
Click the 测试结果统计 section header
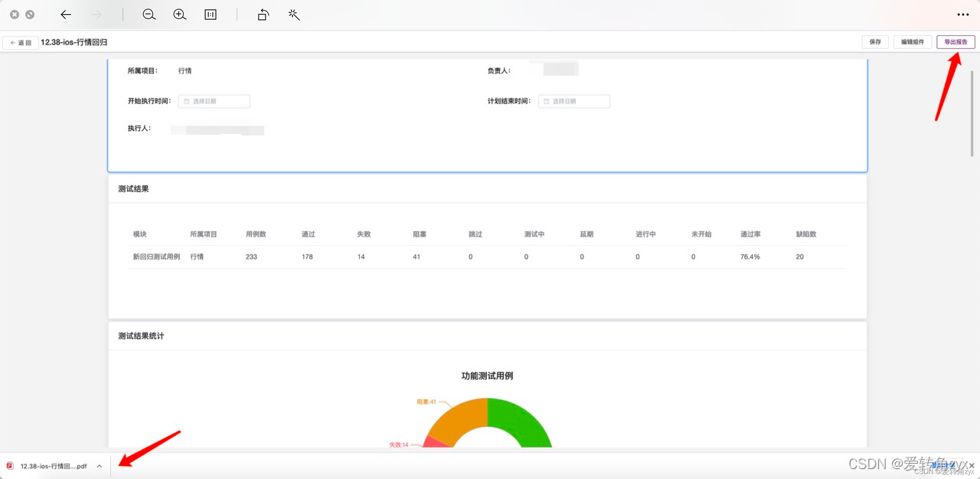(141, 336)
